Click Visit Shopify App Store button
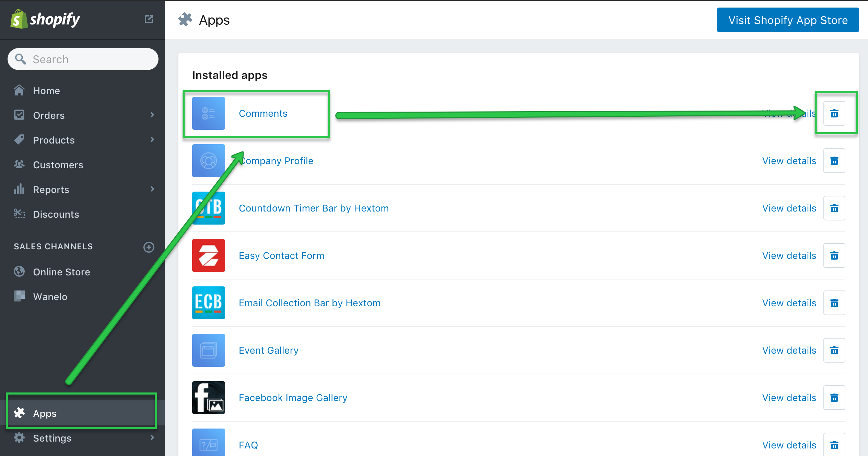Screen dimensions: 868x456 click(788, 20)
